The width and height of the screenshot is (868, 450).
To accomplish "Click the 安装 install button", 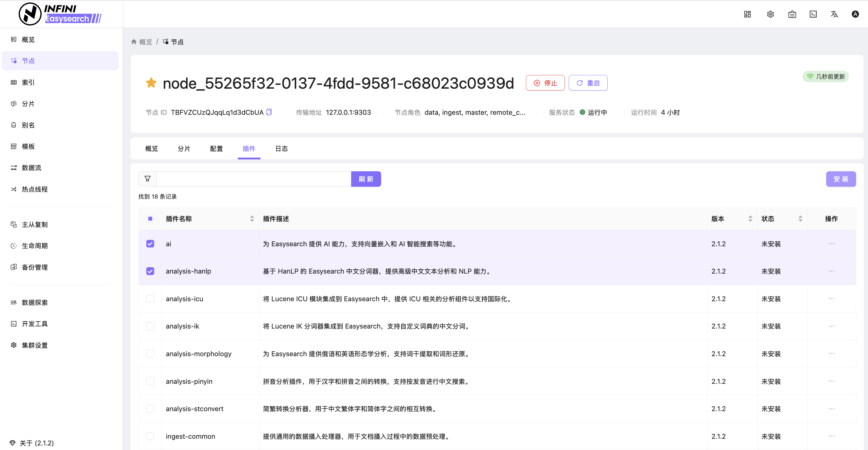I will [841, 179].
